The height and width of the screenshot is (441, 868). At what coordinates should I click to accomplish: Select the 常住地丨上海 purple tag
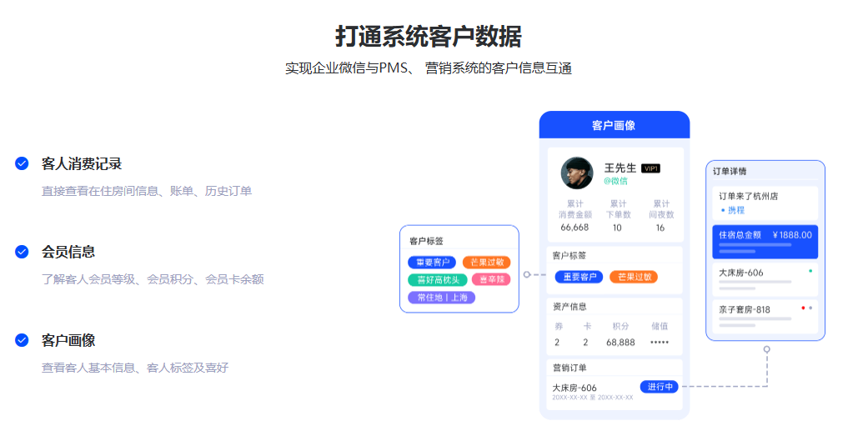point(441,298)
